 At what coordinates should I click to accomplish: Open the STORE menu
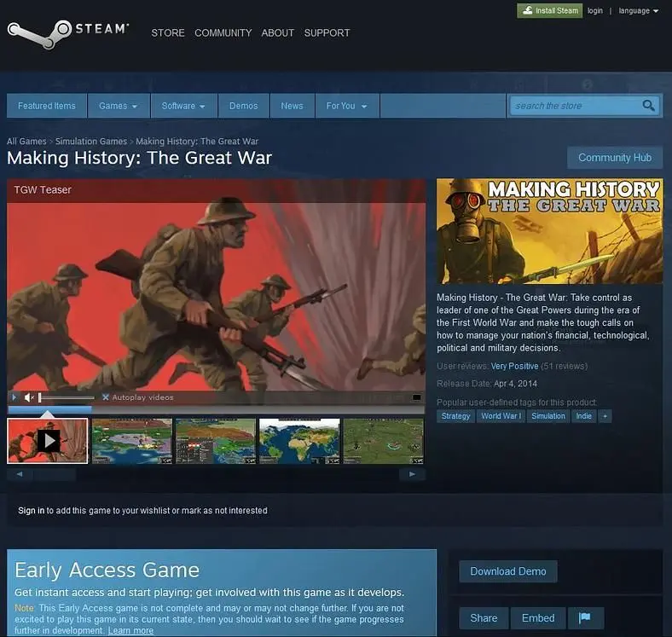pyautogui.click(x=167, y=33)
